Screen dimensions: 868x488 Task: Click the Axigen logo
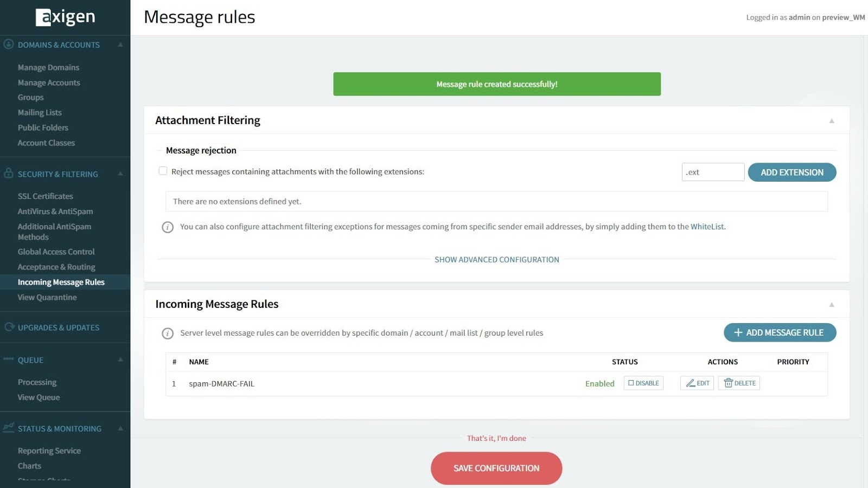tap(65, 17)
